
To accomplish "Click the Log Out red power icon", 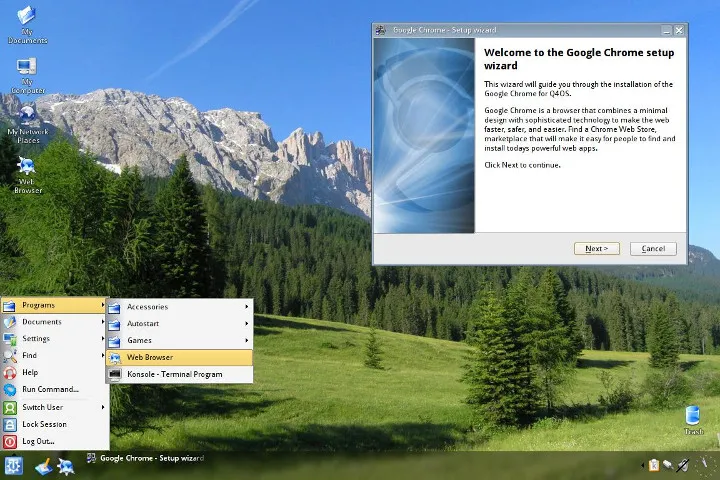I will pos(10,441).
